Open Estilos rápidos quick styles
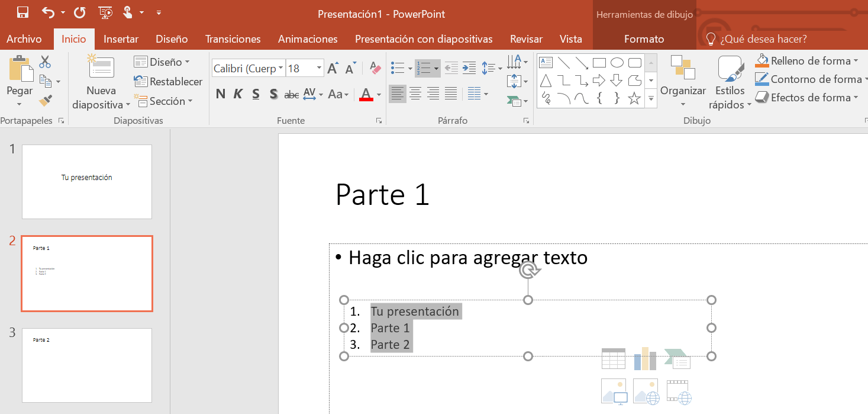This screenshot has width=868, height=414. (730, 83)
